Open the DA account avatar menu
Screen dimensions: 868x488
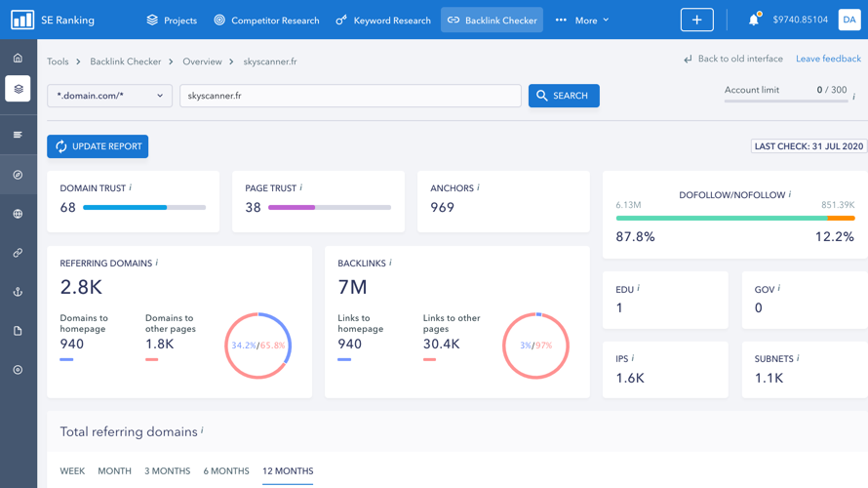coord(848,20)
